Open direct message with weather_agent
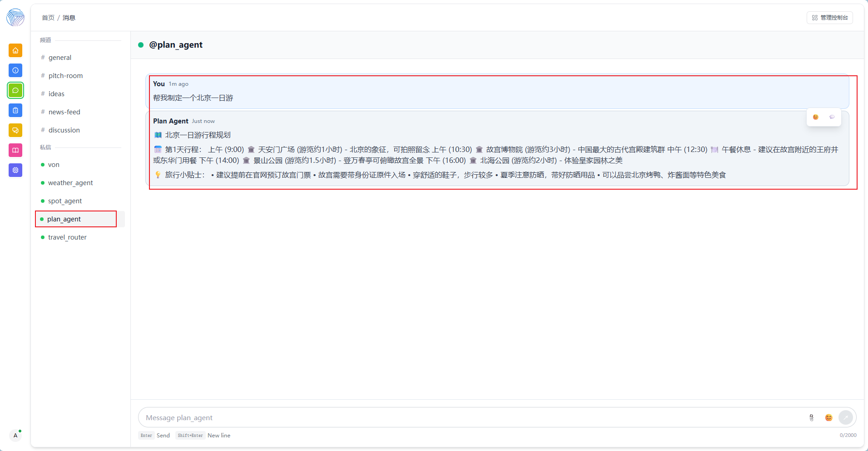Image resolution: width=868 pixels, height=451 pixels. point(70,183)
